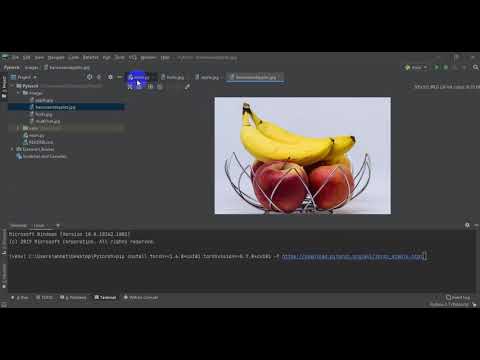
Task: Open the Project view dropdown
Action: click(24, 77)
